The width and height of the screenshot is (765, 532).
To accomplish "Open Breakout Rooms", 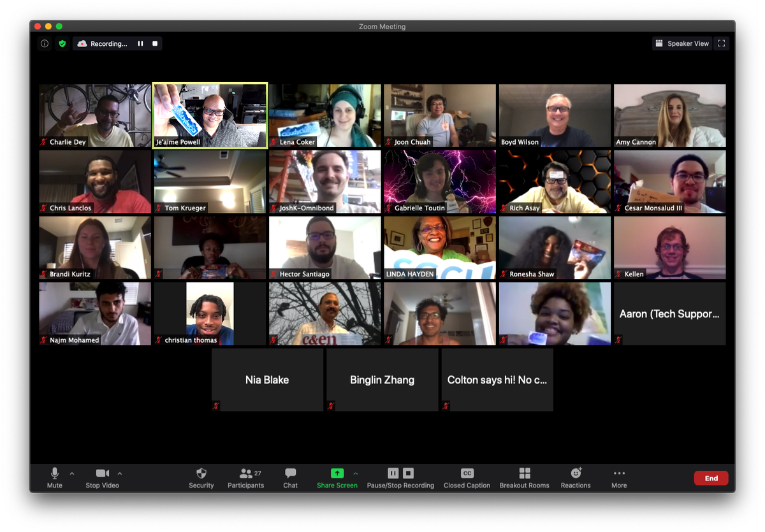I will 525,477.
